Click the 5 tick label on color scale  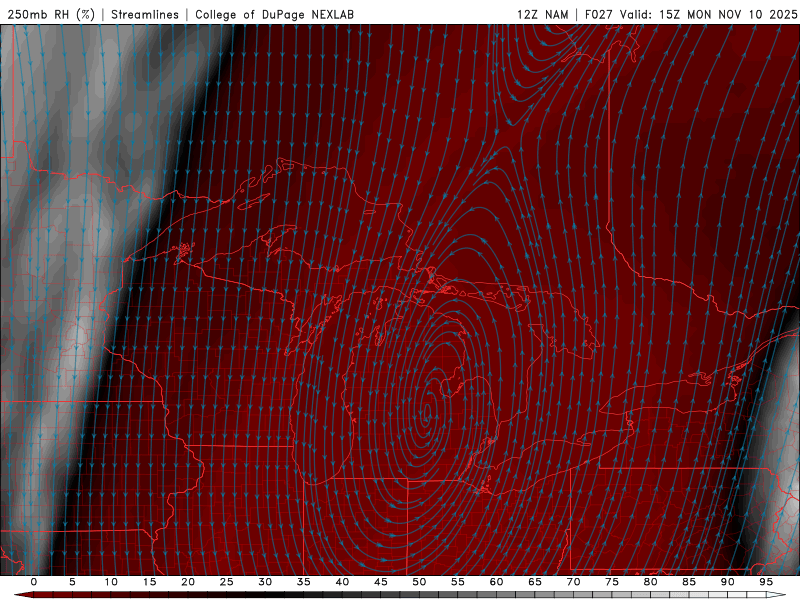pyautogui.click(x=72, y=582)
